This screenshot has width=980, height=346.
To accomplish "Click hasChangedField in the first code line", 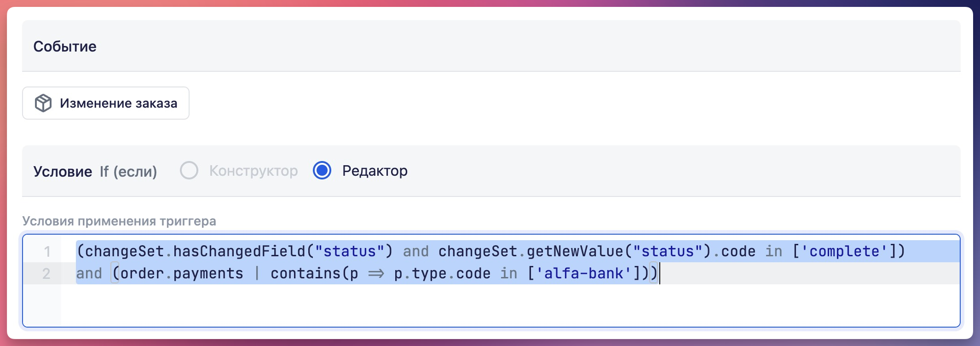I will (239, 252).
